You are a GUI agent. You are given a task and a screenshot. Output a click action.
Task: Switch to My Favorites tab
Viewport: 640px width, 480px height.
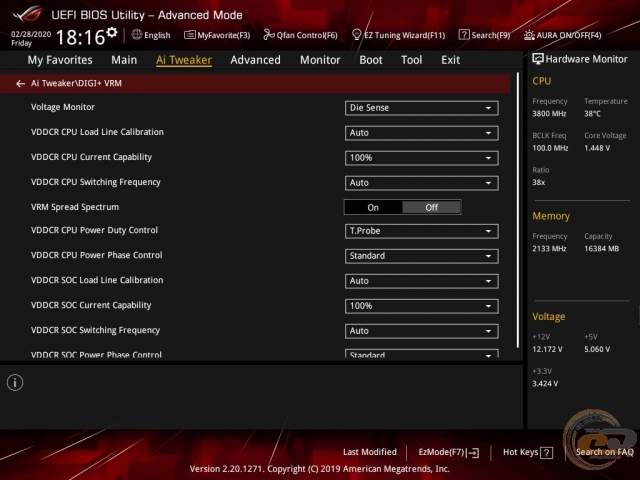pyautogui.click(x=60, y=60)
